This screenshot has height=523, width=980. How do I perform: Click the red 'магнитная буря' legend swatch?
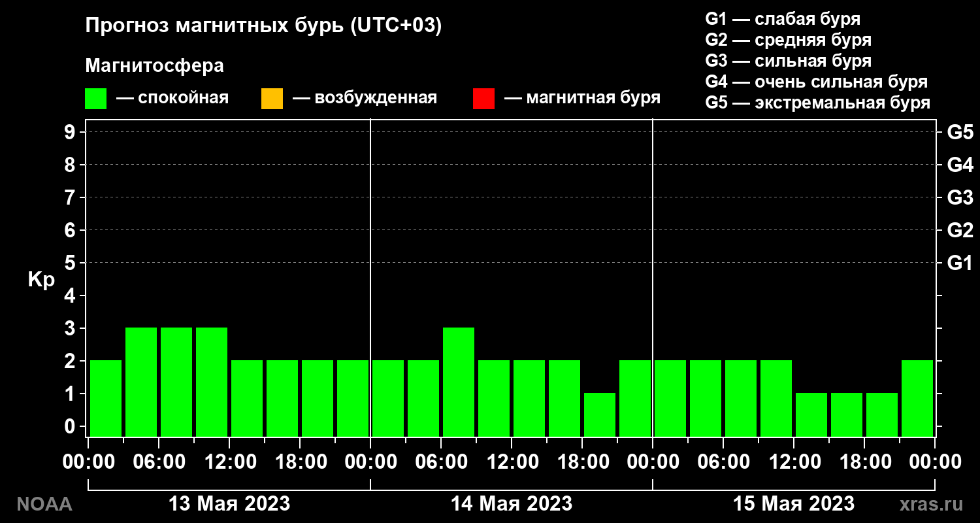[483, 99]
